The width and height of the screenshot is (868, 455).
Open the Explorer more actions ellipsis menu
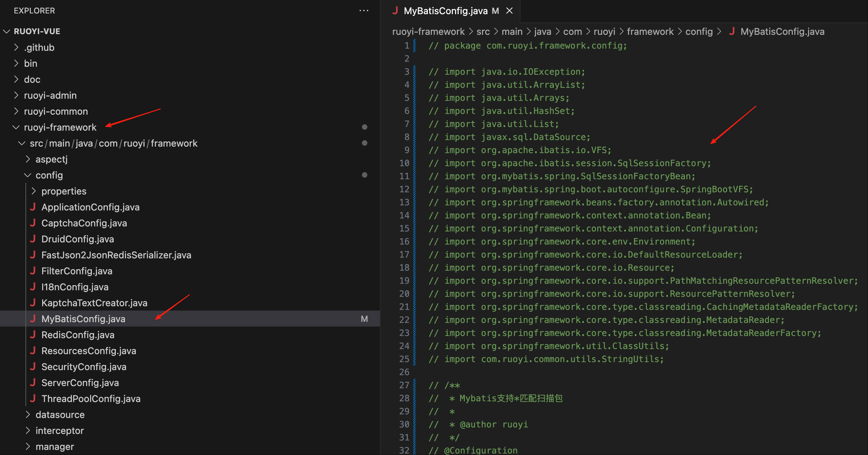click(x=364, y=11)
